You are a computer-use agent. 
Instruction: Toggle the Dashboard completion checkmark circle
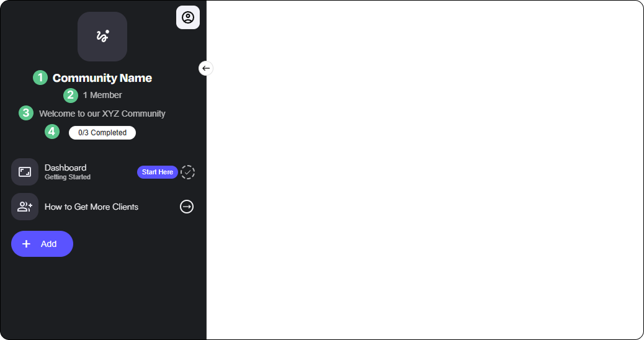click(x=188, y=172)
